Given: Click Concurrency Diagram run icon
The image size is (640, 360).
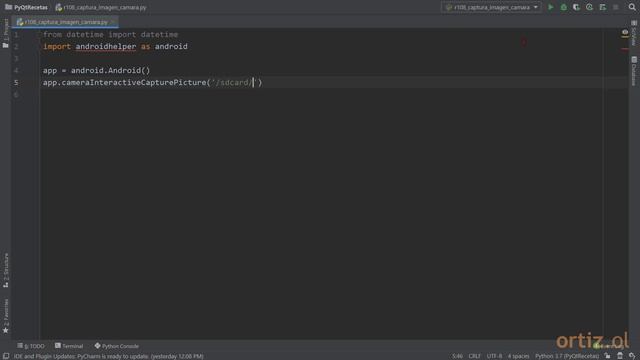Looking at the screenshot, I should [602, 7].
